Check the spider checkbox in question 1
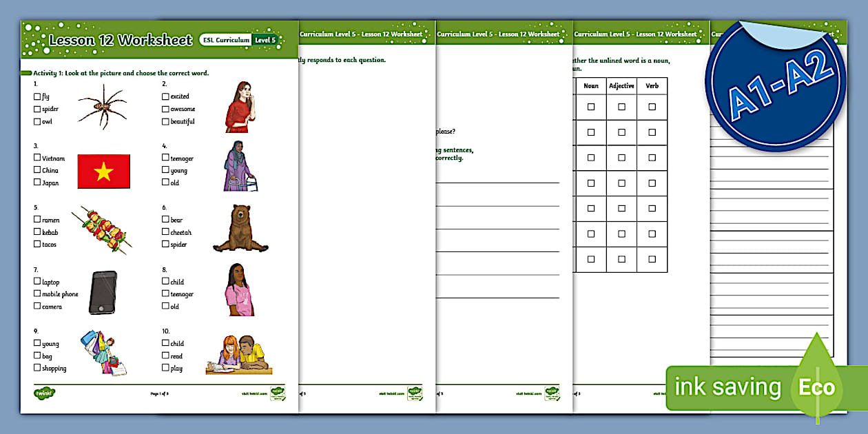868x434 pixels. click(x=37, y=109)
